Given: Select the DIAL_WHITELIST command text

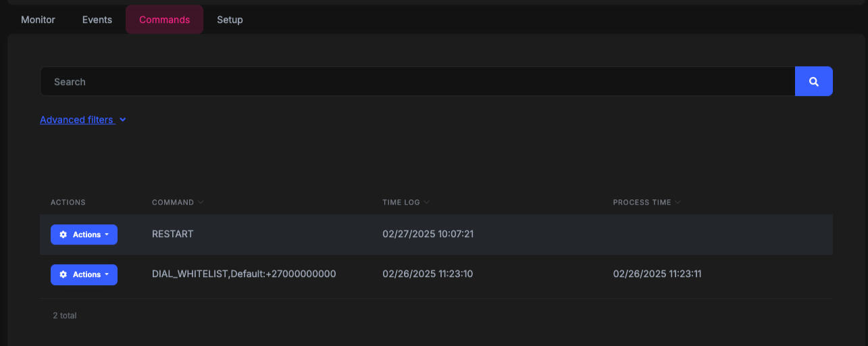Looking at the screenshot, I should coord(244,274).
